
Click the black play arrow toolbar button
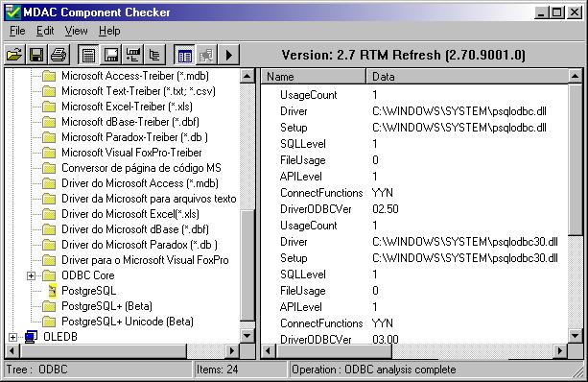pyautogui.click(x=228, y=55)
